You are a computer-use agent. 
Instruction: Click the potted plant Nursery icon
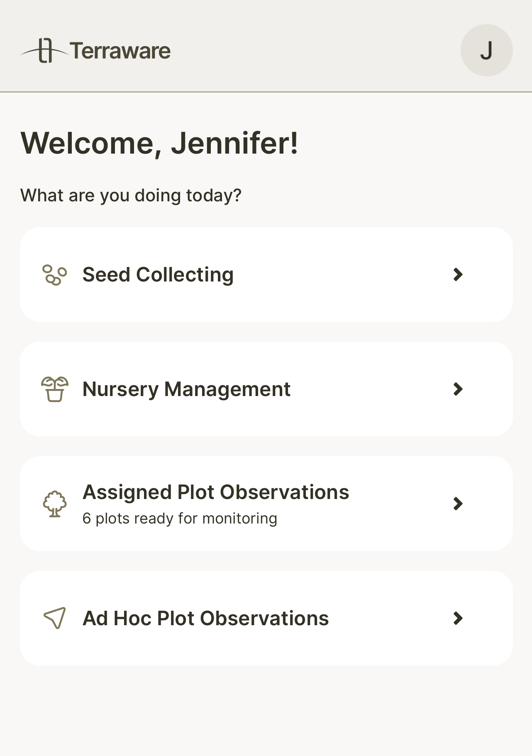[55, 389]
